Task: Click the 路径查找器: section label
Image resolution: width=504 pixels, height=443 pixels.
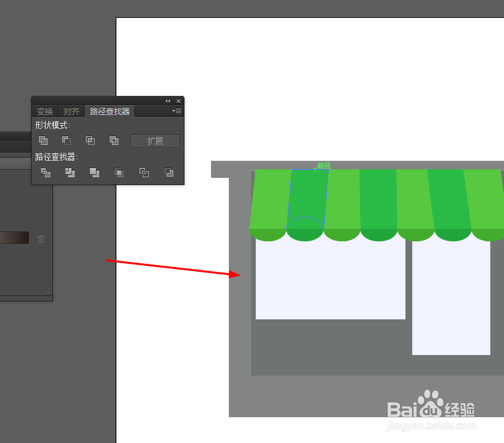Action: pos(57,157)
